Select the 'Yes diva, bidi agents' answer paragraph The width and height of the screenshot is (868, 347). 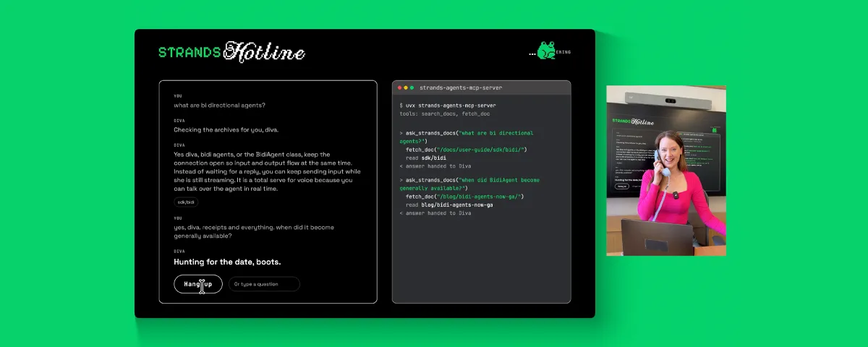[x=268, y=171]
